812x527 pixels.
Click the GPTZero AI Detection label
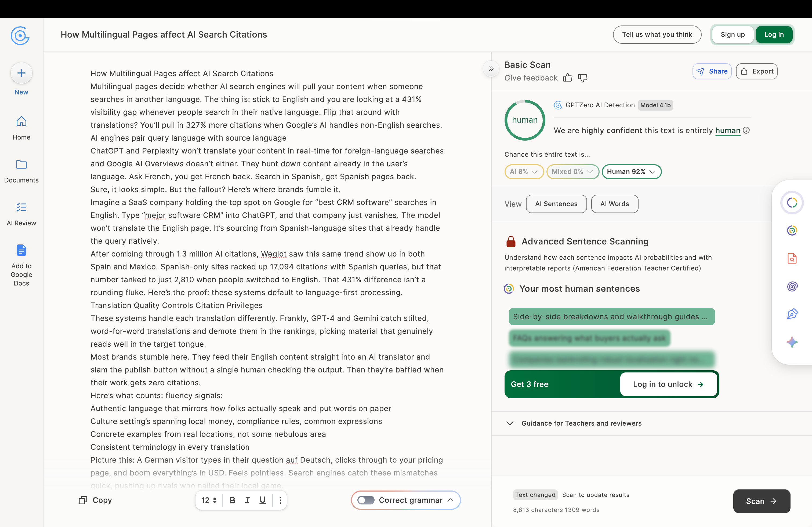600,105
